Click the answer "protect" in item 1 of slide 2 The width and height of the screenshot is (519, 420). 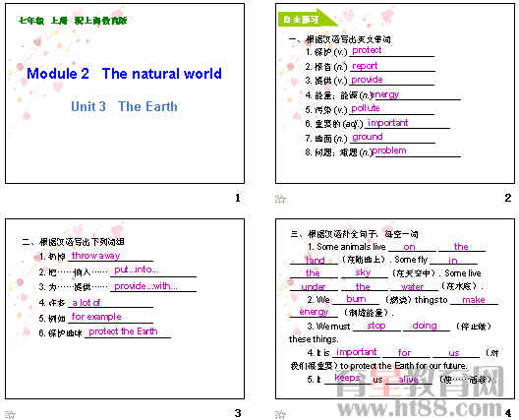[x=367, y=50]
